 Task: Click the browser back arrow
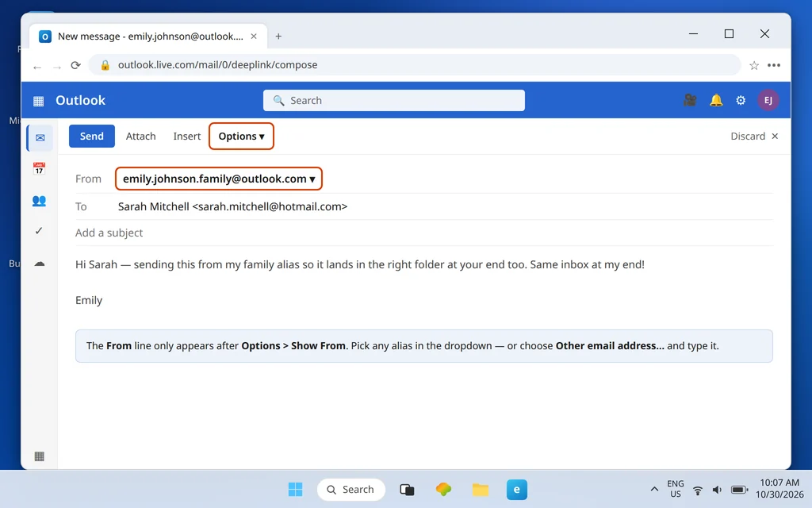point(37,67)
